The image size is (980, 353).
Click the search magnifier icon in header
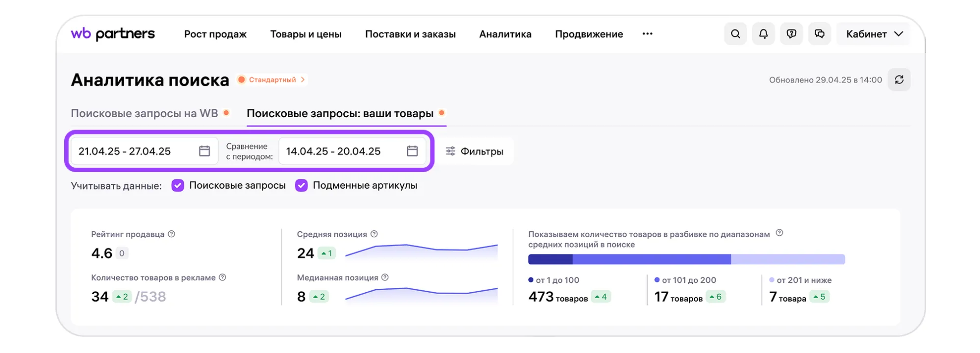(735, 34)
